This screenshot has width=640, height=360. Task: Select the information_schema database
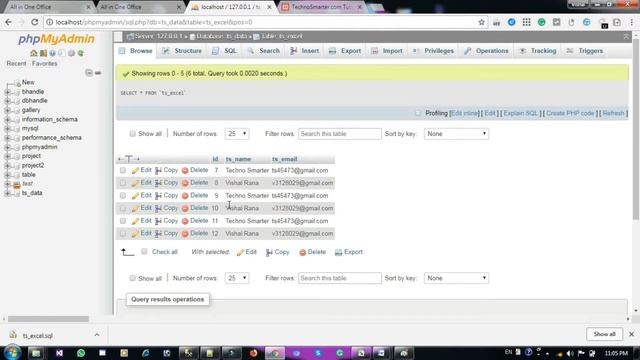[49, 119]
